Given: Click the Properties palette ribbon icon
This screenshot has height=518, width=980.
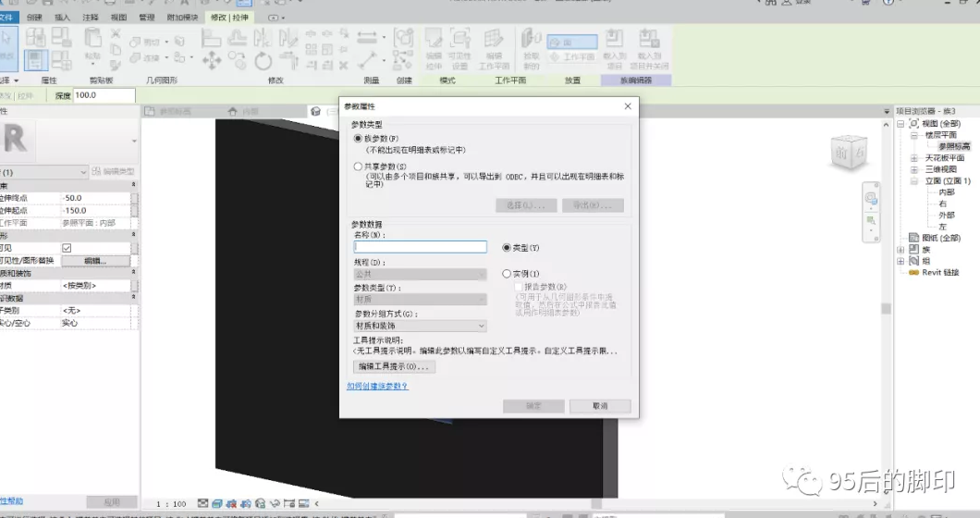Looking at the screenshot, I should [x=35, y=61].
